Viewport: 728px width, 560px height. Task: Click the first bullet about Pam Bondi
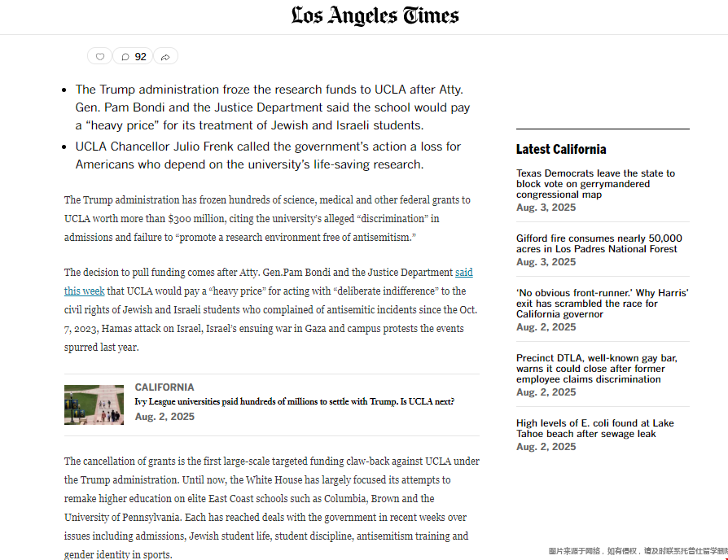pos(273,107)
